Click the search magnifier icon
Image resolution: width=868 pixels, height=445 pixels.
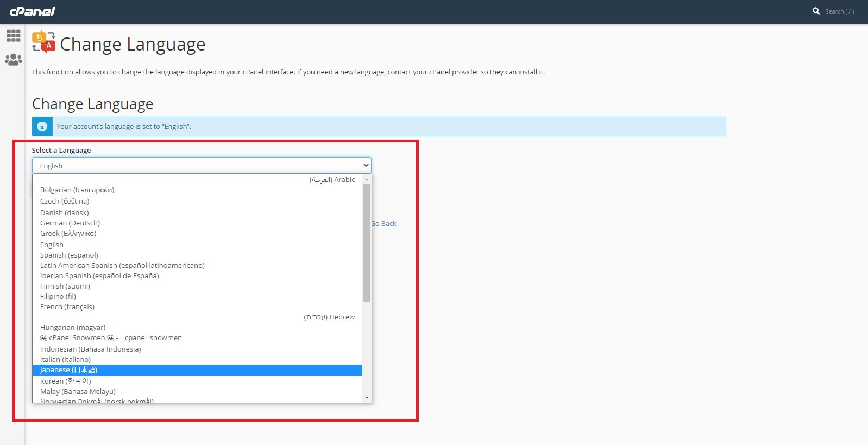pyautogui.click(x=816, y=11)
